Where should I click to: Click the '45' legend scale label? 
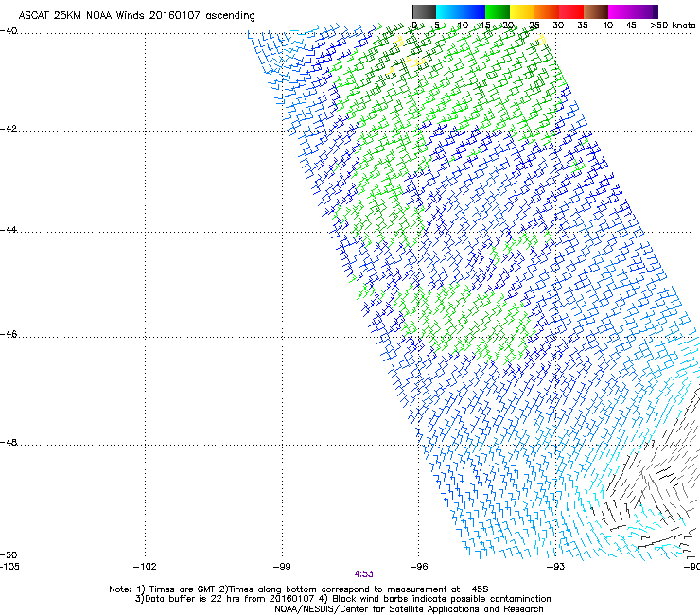coord(631,26)
